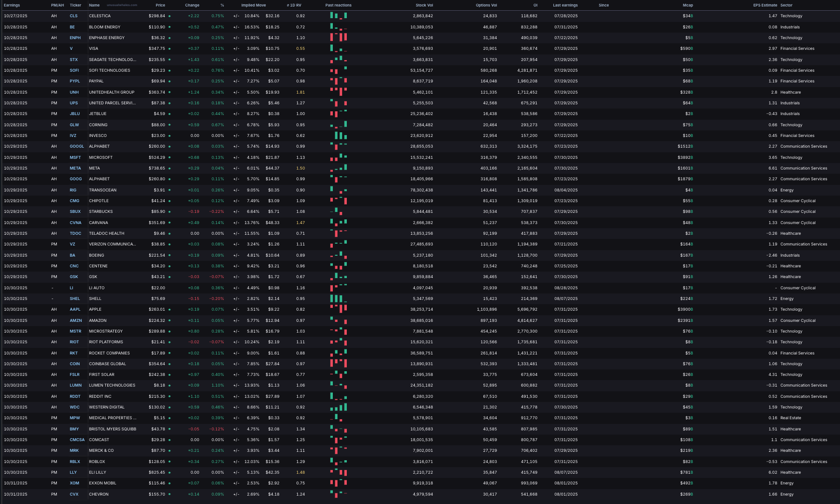The height and width of the screenshot is (504, 840).
Task: View past reactions chart for WESTERN DIGITAL
Action: [x=338, y=407]
